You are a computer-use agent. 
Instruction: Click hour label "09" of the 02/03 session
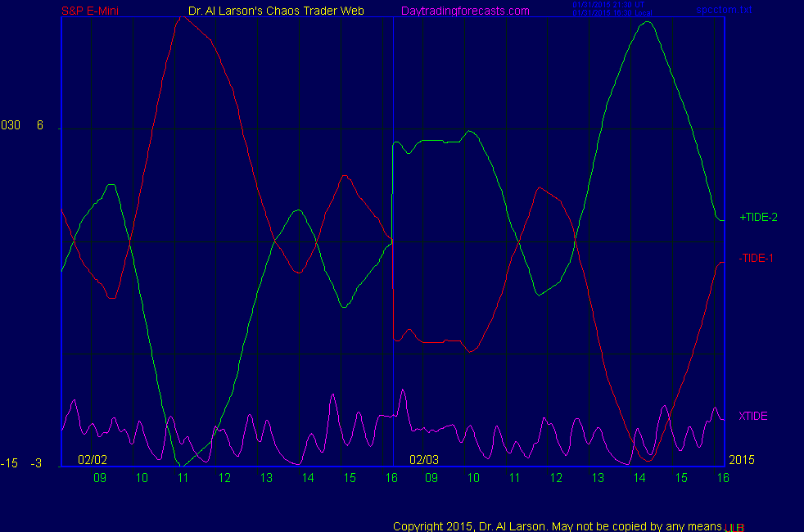coord(431,478)
